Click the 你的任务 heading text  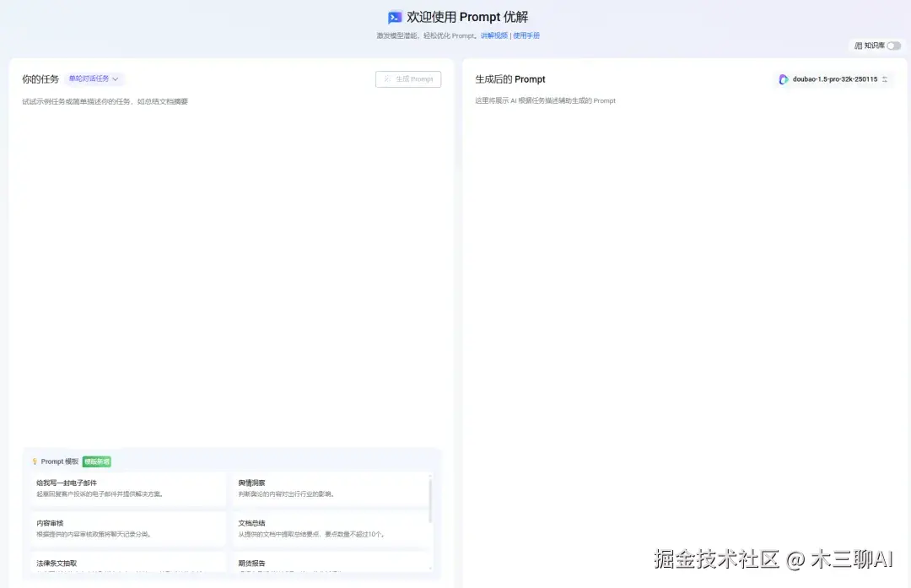pos(40,79)
